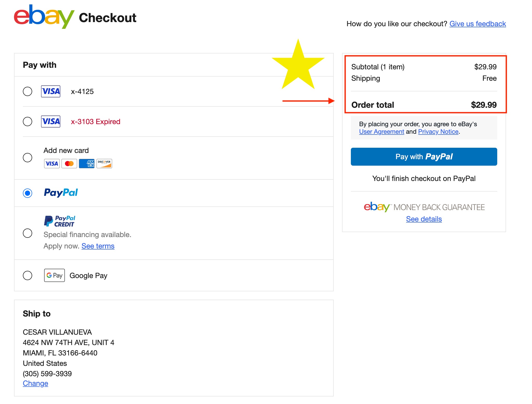
Task: Open the Privacy Notice
Action: tap(438, 132)
